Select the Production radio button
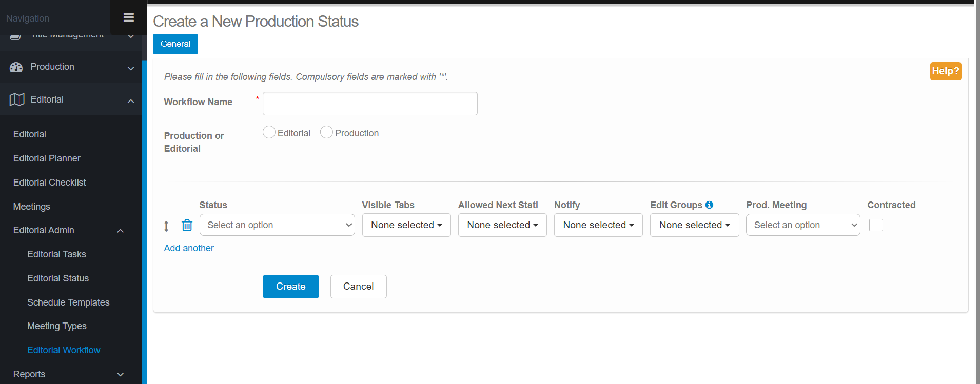This screenshot has height=384, width=980. pos(326,132)
